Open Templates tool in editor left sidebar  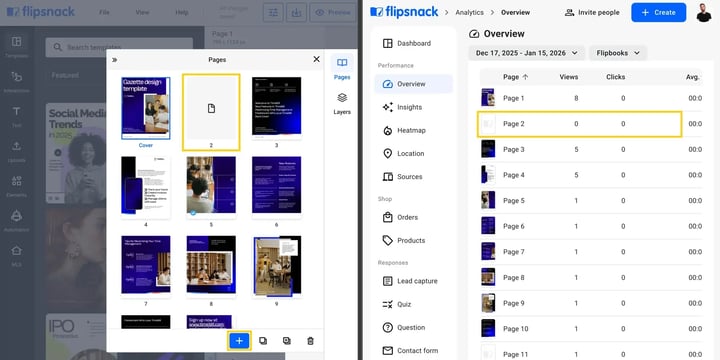(x=17, y=47)
